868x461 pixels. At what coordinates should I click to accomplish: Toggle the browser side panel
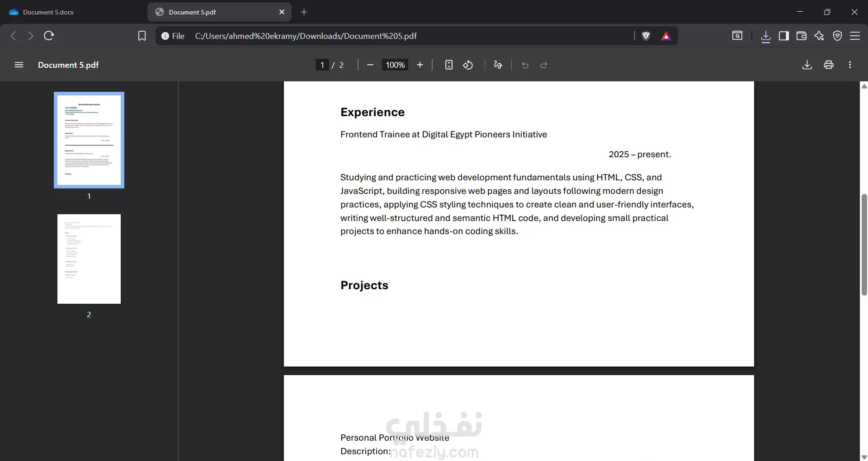tap(784, 36)
